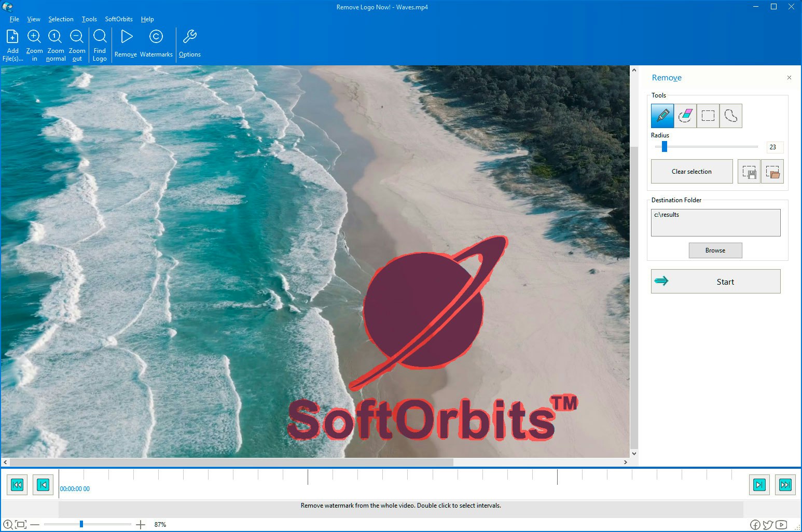802x532 pixels.
Task: Click the Start button
Action: [715, 282]
